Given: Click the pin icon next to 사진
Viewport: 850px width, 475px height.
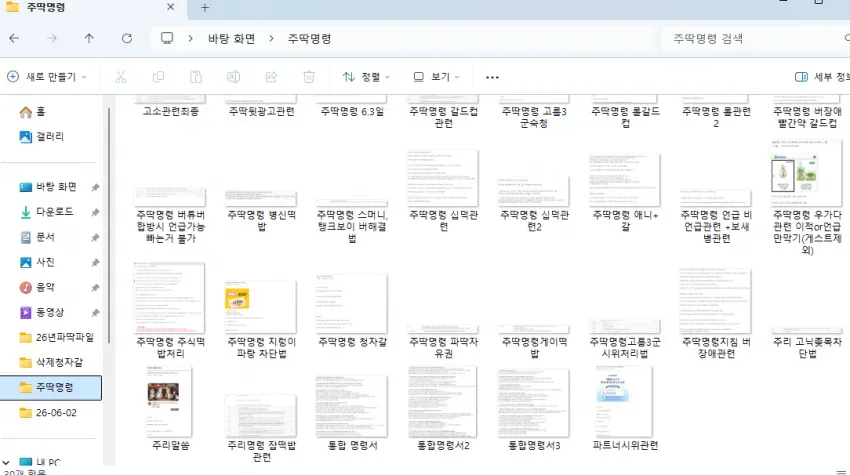Looking at the screenshot, I should pos(95,263).
